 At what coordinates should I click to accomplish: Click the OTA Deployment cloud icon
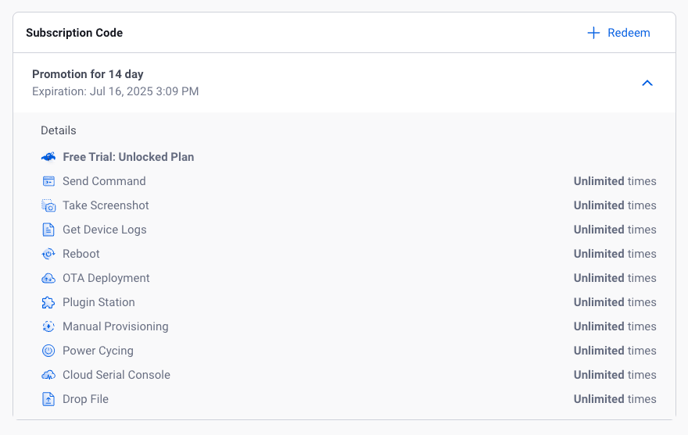point(48,278)
